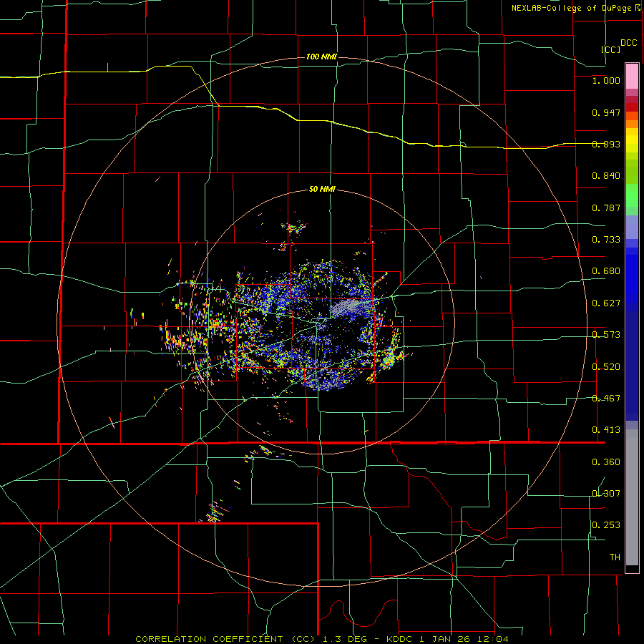This screenshot has width=644, height=644.
Task: Click the 1.000 scale value
Action: (x=606, y=80)
